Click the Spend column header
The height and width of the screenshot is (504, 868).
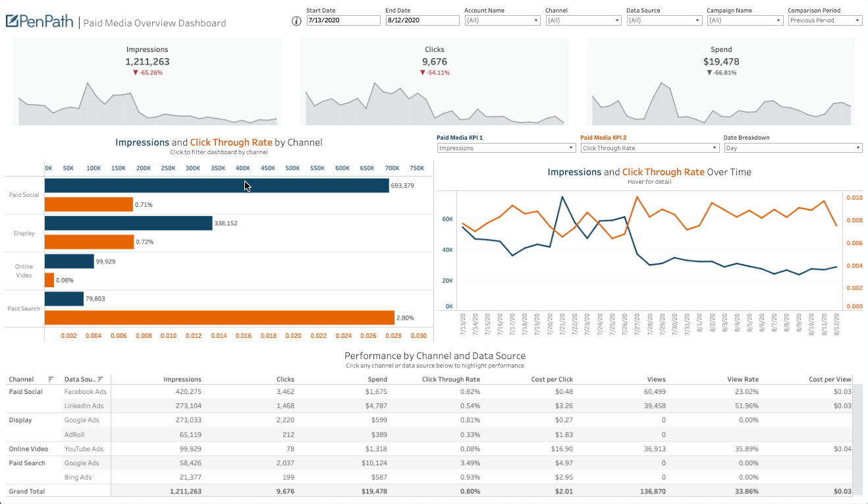378,379
